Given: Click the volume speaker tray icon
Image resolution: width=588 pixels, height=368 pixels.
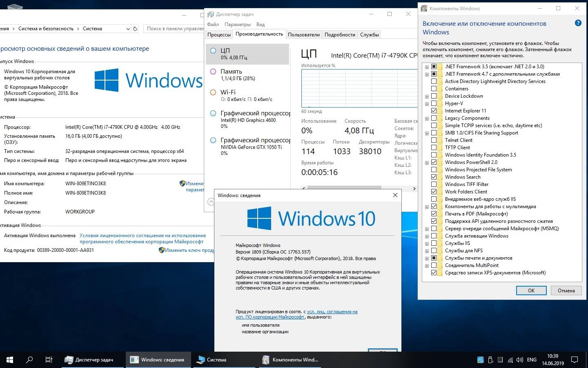Looking at the screenshot, I should coord(520,360).
